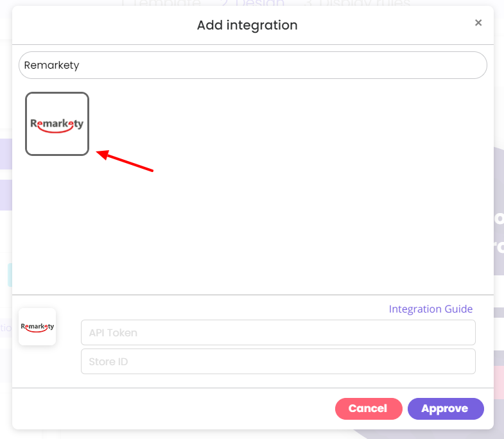This screenshot has height=439, width=504.
Task: Focus the integration search box containing Remarkety
Action: click(x=253, y=65)
